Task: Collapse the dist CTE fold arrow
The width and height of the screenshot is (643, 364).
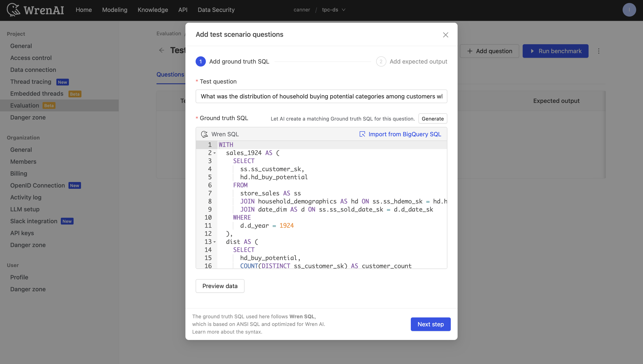Action: coord(214,242)
